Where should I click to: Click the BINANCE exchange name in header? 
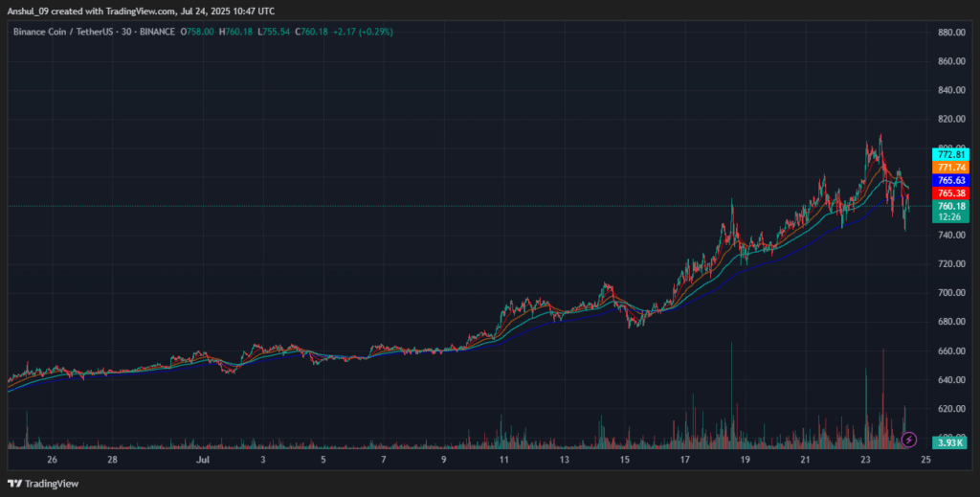point(159,32)
